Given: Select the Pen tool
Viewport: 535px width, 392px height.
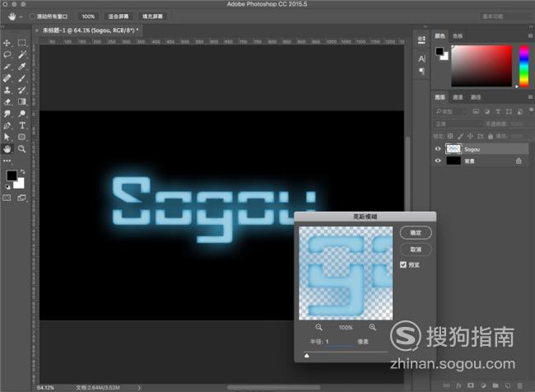Looking at the screenshot, I should coord(7,125).
